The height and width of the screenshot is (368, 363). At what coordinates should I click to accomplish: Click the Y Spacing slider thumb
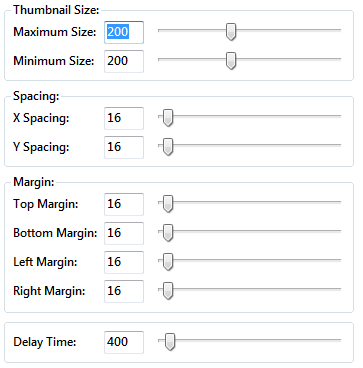pos(168,147)
